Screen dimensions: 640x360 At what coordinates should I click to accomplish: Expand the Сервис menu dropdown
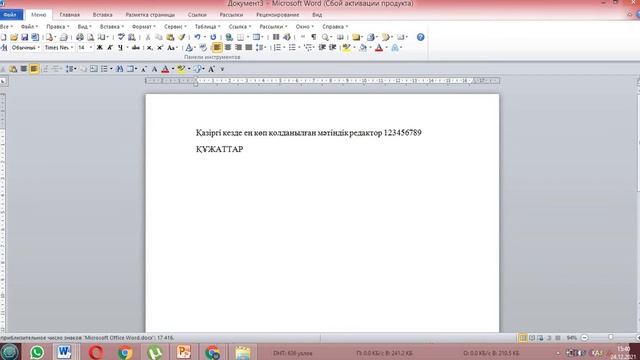[175, 27]
